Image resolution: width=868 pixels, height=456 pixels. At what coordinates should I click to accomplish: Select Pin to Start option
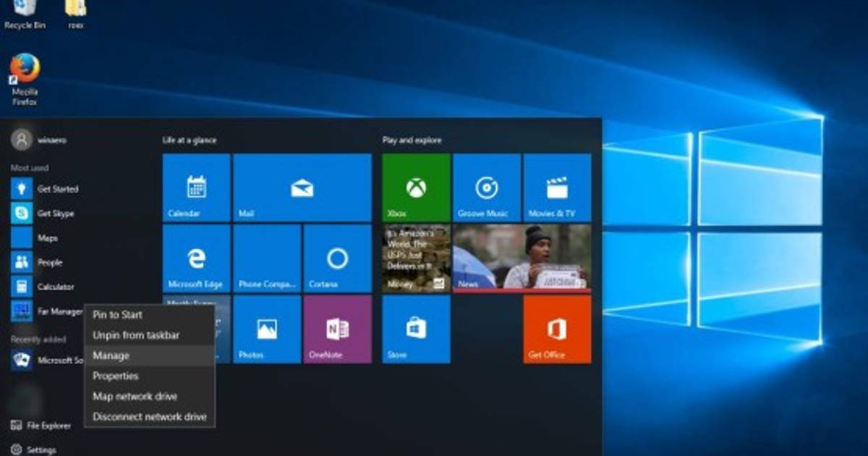click(117, 315)
